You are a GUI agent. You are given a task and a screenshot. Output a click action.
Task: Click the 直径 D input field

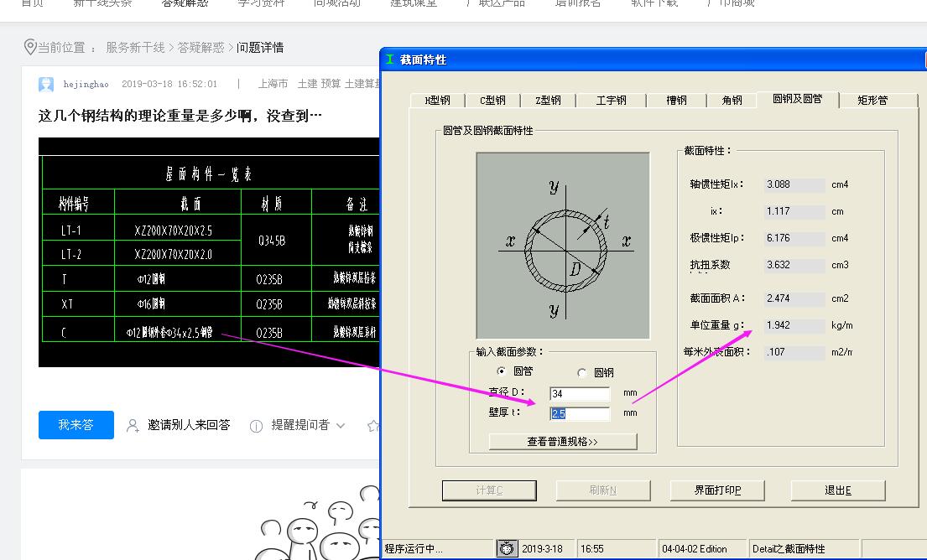point(580,393)
